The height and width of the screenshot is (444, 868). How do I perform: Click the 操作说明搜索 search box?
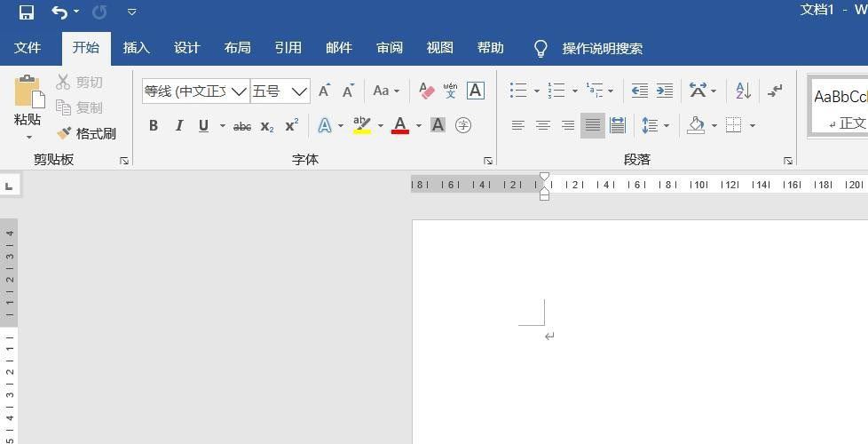click(603, 48)
